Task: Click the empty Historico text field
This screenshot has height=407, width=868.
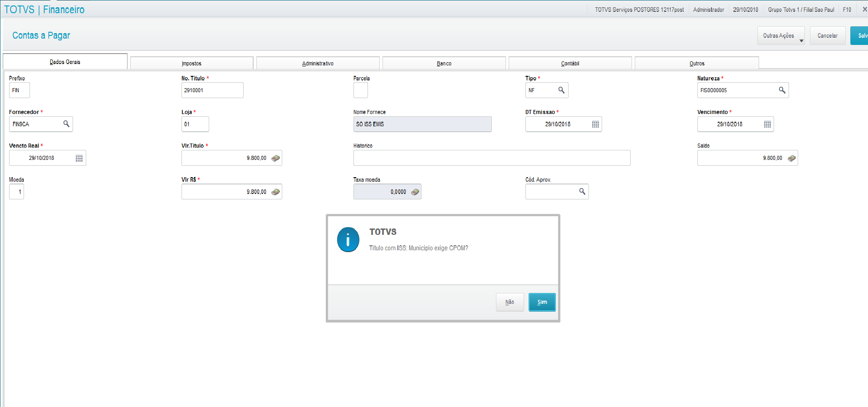Action: point(492,158)
